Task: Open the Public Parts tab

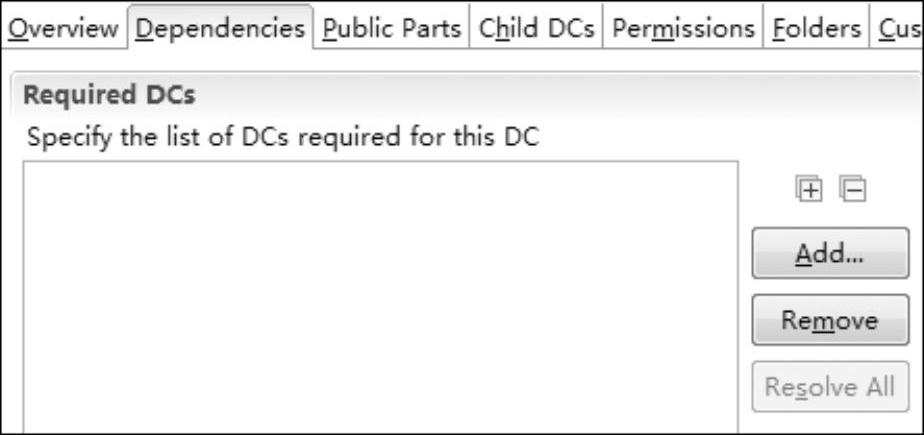Action: [x=391, y=28]
